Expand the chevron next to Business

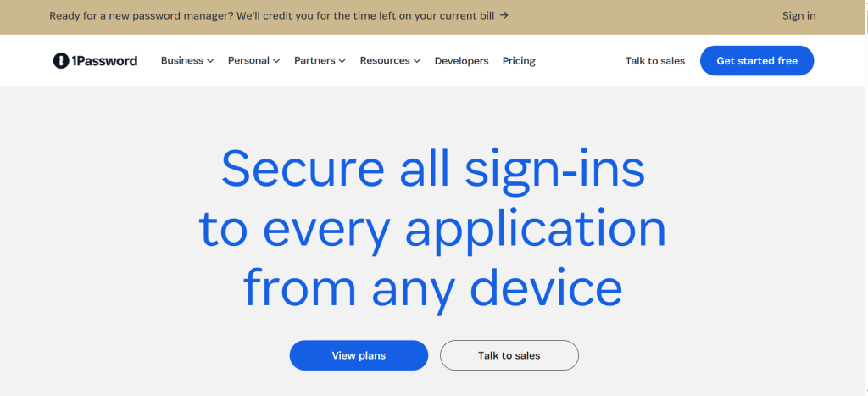click(x=209, y=61)
